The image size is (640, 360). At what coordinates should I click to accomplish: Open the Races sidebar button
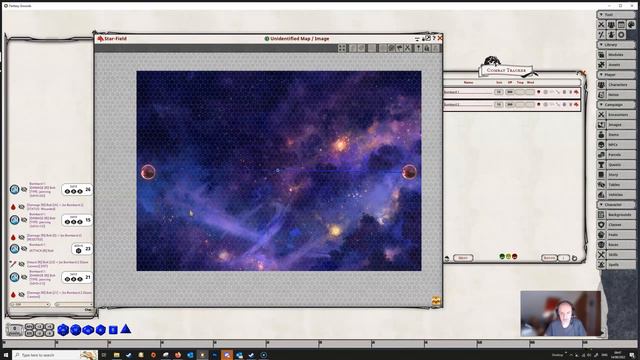coord(616,244)
